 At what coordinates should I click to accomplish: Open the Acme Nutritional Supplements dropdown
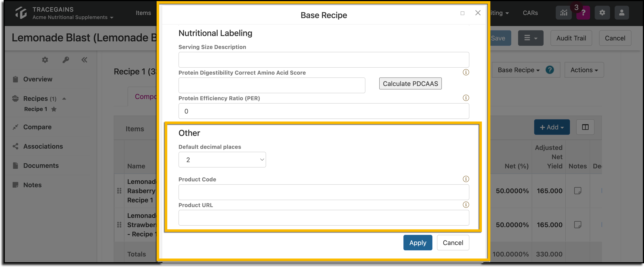pos(73,17)
